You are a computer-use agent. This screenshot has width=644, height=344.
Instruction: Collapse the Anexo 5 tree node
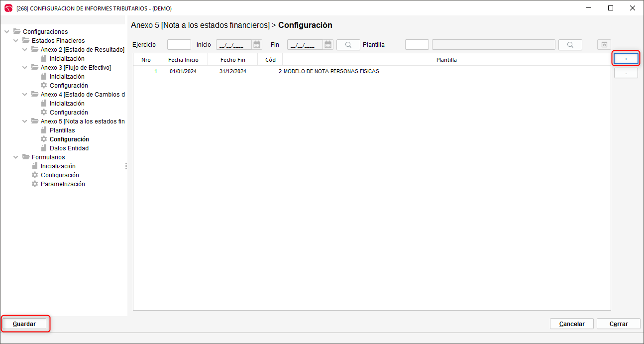[x=25, y=121]
